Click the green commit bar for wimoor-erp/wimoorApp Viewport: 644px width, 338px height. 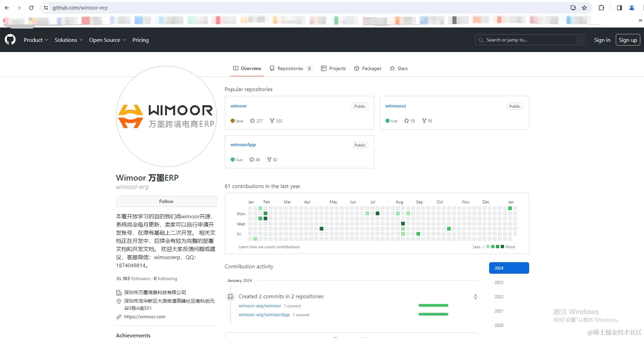tap(433, 314)
